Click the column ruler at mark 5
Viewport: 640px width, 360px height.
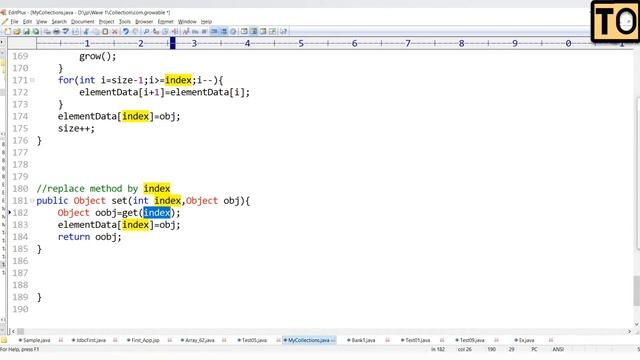tap(301, 43)
